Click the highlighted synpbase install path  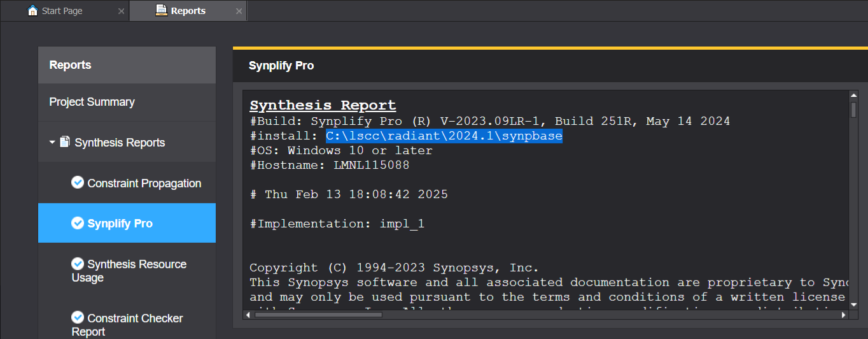pos(444,136)
